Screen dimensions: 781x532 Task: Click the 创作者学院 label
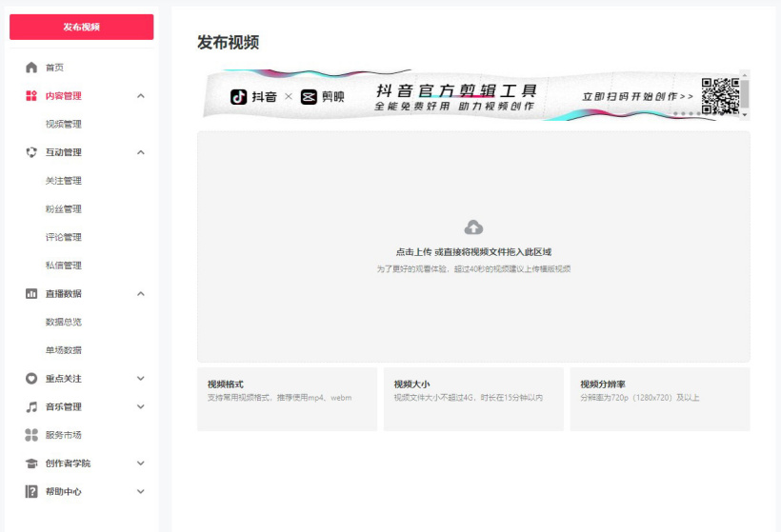(68, 463)
